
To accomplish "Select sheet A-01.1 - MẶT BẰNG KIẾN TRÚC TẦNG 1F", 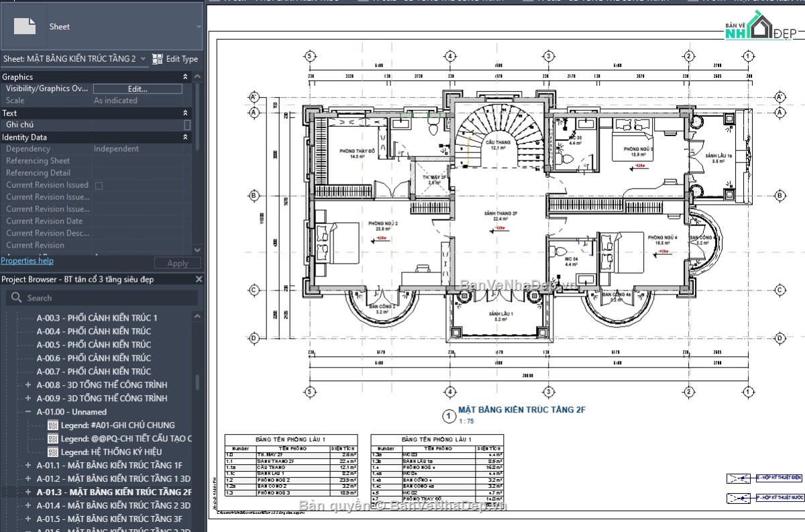I will click(109, 466).
